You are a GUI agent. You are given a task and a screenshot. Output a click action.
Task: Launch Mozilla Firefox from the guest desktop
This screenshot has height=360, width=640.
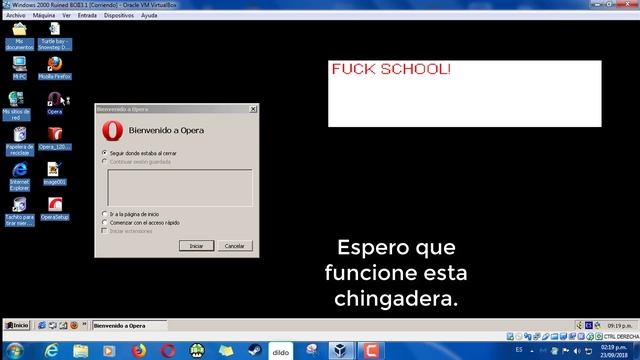[x=55, y=68]
